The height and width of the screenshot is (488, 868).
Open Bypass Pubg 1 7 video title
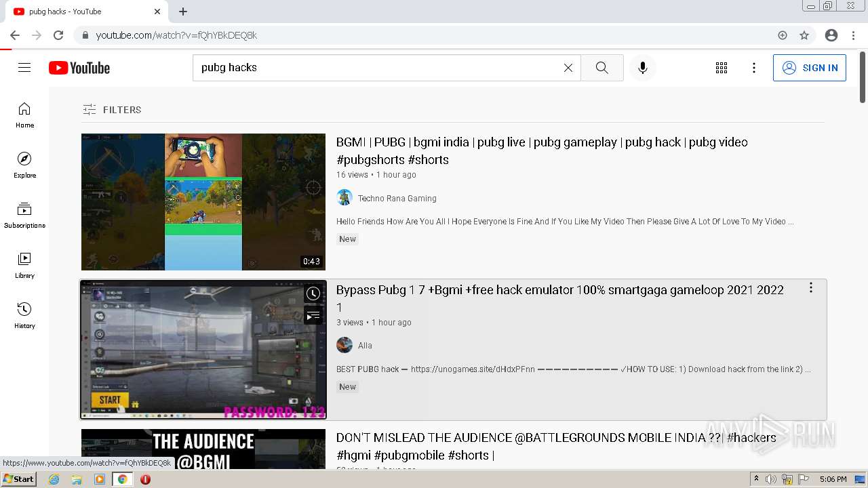coord(560,298)
